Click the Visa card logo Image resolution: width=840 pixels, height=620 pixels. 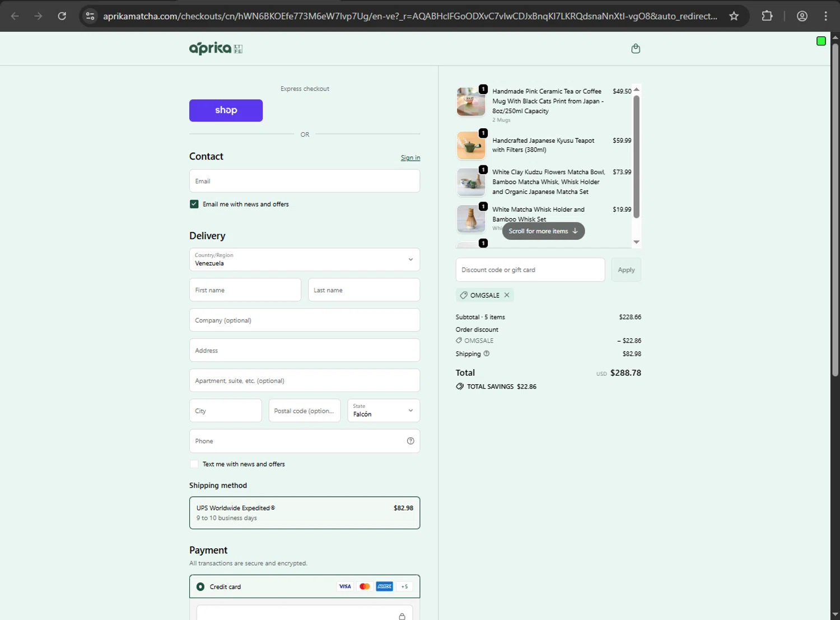click(345, 586)
